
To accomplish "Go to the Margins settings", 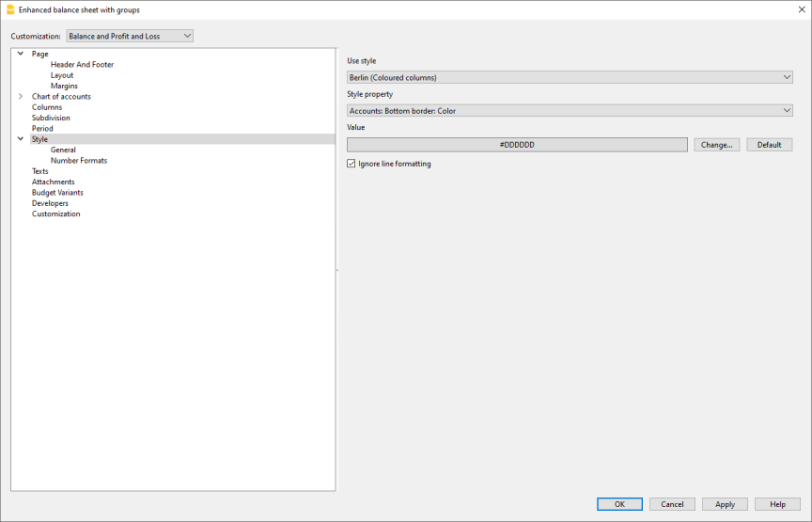I will 64,87.
